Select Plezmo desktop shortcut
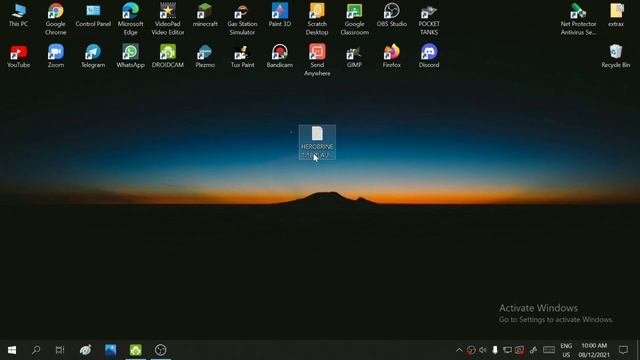Image resolution: width=640 pixels, height=360 pixels. pos(205,56)
